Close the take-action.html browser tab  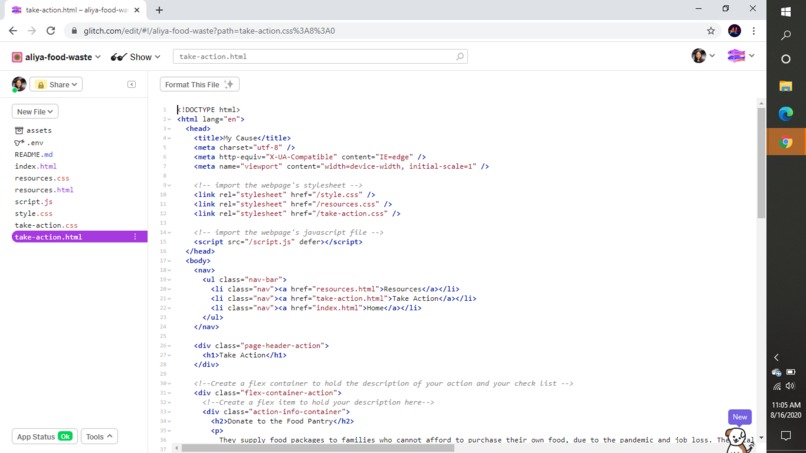[137, 10]
